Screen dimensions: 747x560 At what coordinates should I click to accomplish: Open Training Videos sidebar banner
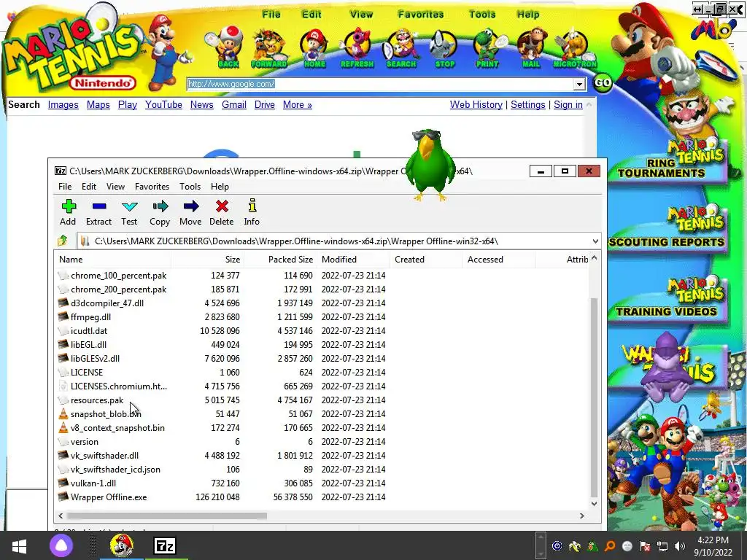point(667,300)
